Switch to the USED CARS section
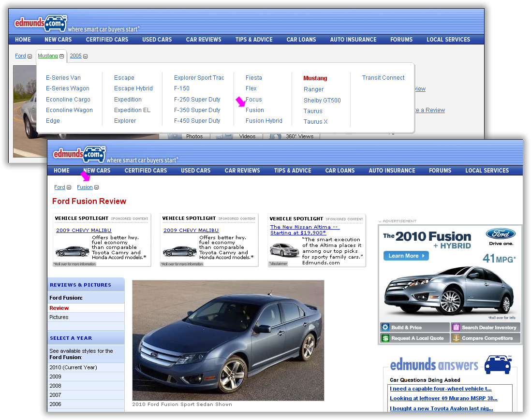 (195, 170)
